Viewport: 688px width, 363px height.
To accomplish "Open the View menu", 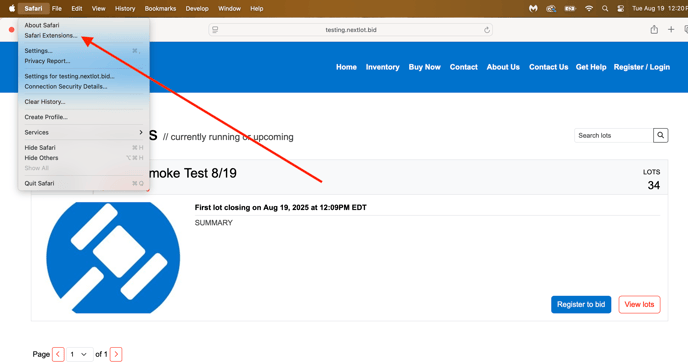I will 98,8.
